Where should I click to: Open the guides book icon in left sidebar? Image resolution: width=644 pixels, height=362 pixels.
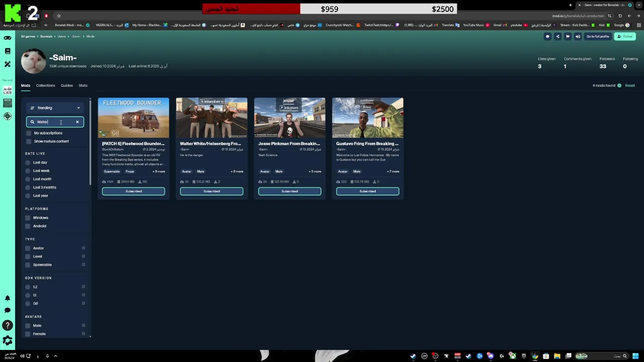pyautogui.click(x=8, y=51)
